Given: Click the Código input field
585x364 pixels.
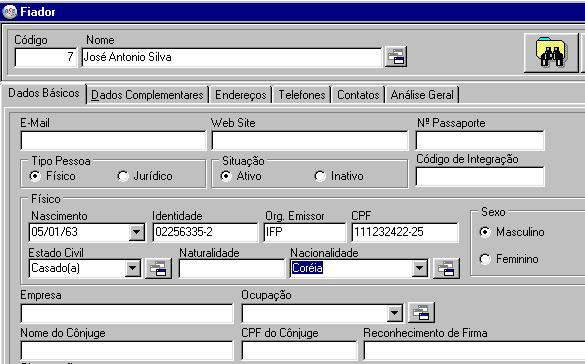Looking at the screenshot, I should coord(46,57).
